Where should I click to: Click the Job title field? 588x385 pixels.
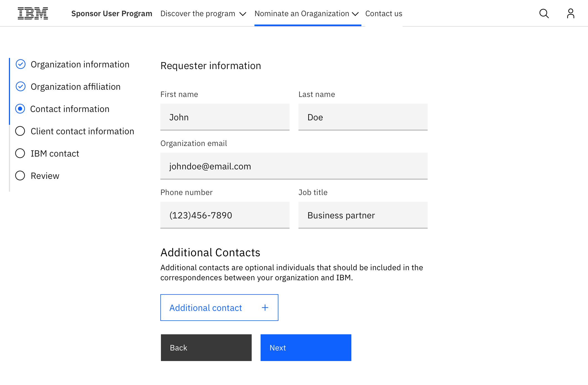click(363, 215)
